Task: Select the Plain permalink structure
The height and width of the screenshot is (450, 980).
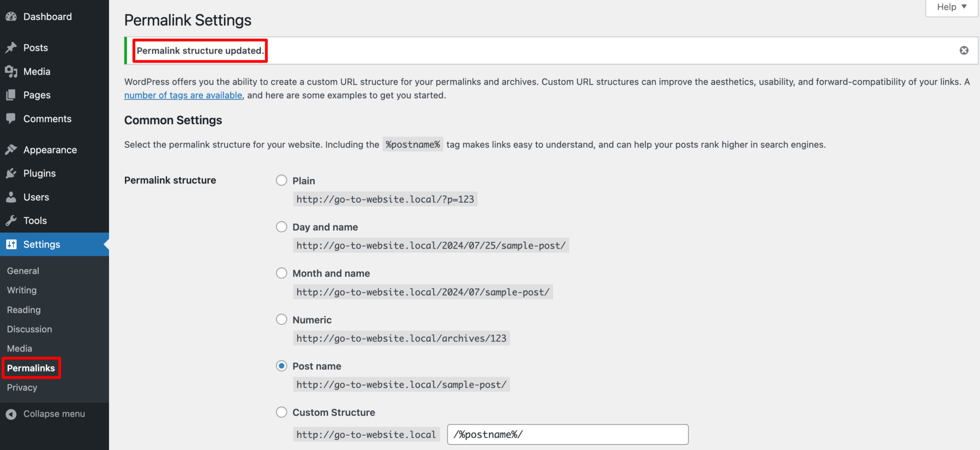Action: [x=281, y=180]
